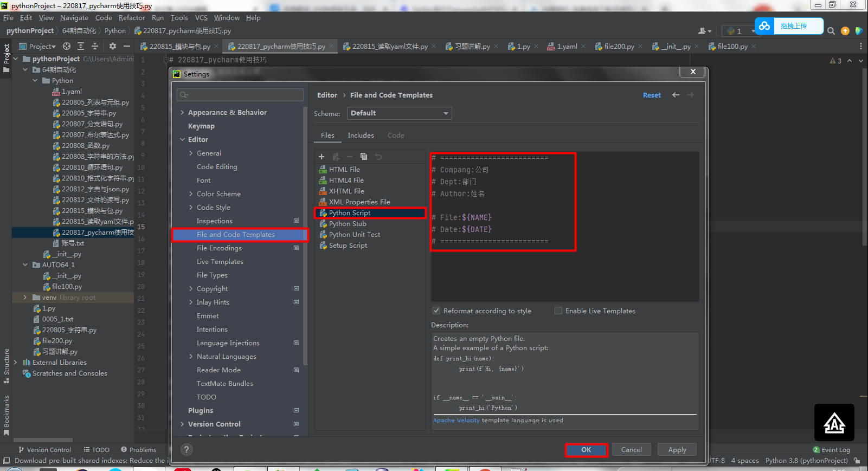
Task: Open the Project panel gear options
Action: tap(113, 46)
